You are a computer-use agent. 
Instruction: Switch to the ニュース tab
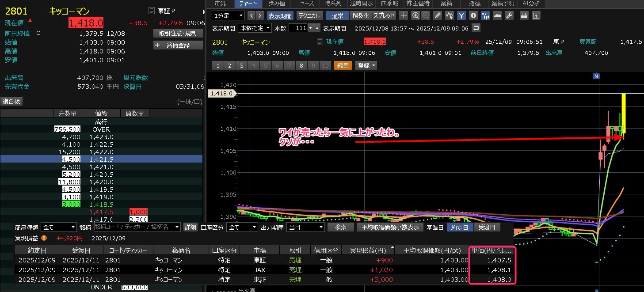305,4
